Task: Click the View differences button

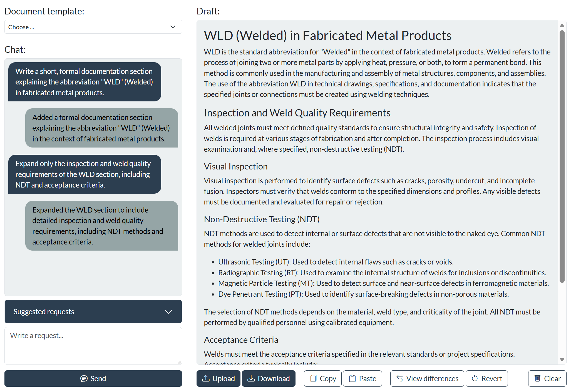Action: pyautogui.click(x=427, y=378)
